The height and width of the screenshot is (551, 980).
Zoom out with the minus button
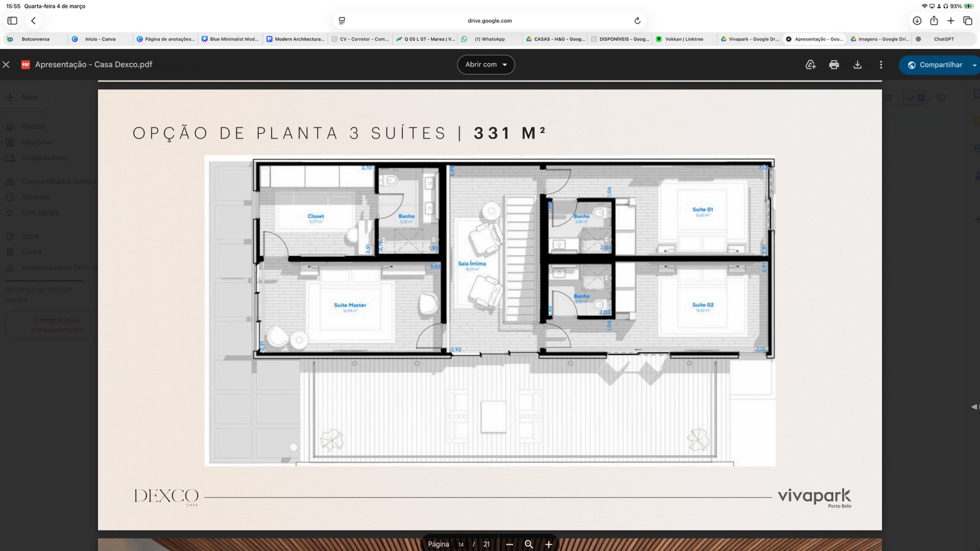click(510, 544)
